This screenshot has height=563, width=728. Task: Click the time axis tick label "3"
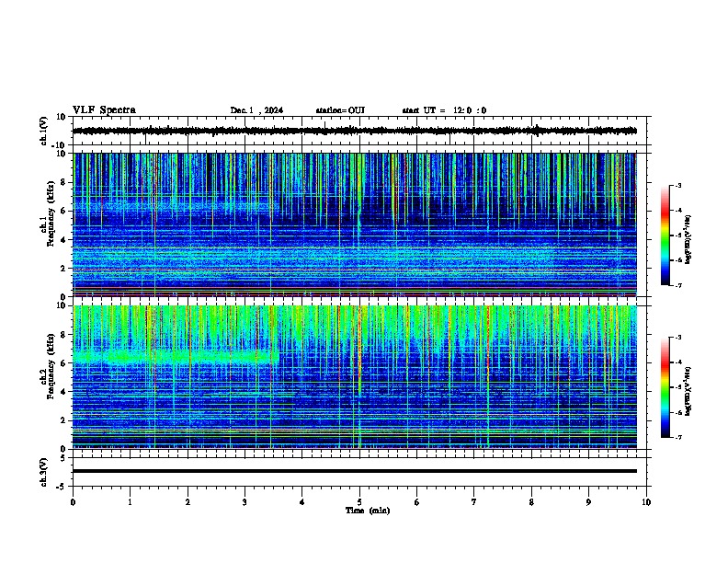coord(245,502)
